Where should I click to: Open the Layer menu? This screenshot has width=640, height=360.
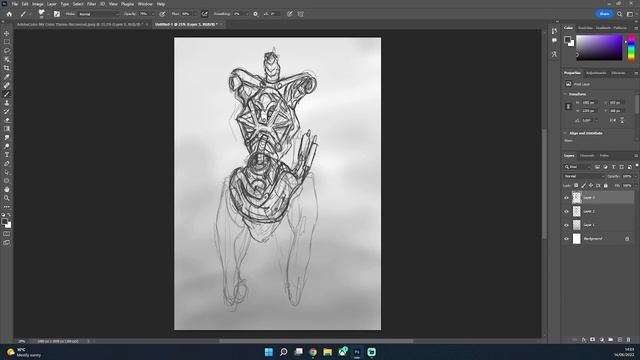tap(52, 4)
